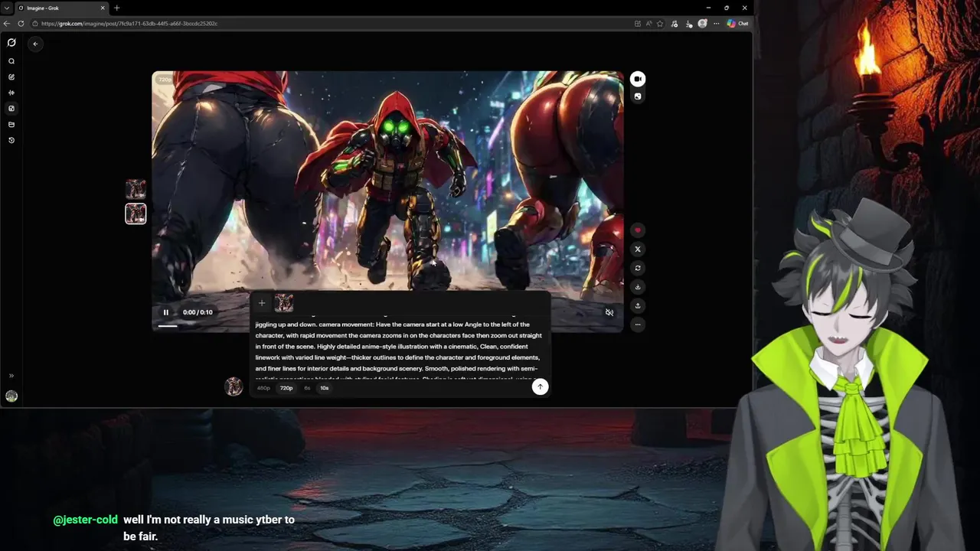Select the top video version thumbnail
This screenshot has height=551, width=980.
point(136,189)
